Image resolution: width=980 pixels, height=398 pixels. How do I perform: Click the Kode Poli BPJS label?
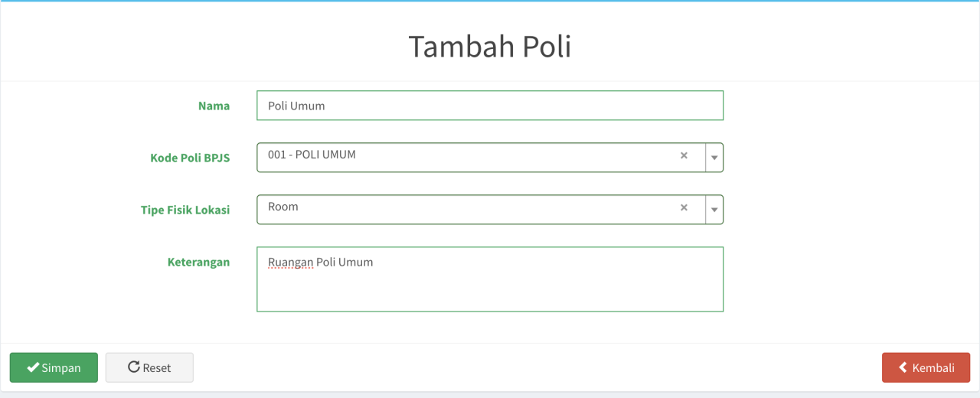tap(190, 158)
